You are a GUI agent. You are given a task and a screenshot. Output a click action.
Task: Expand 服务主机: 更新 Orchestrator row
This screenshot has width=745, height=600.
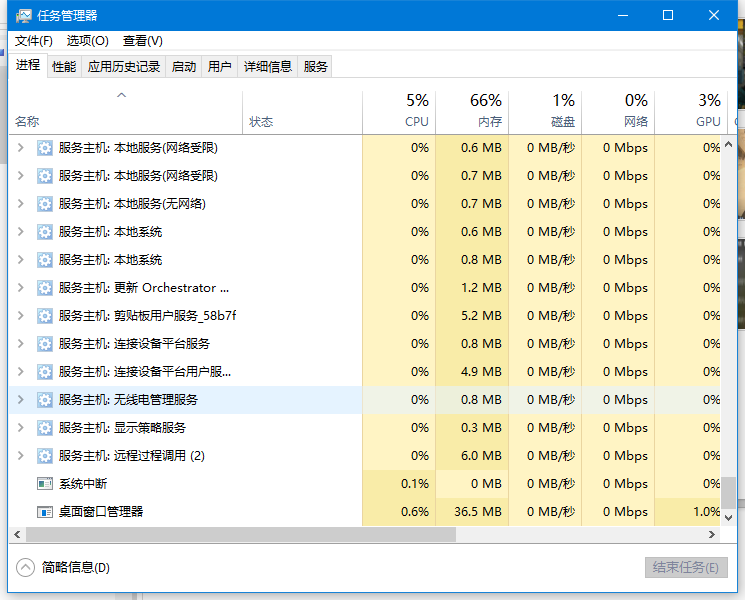[x=20, y=288]
